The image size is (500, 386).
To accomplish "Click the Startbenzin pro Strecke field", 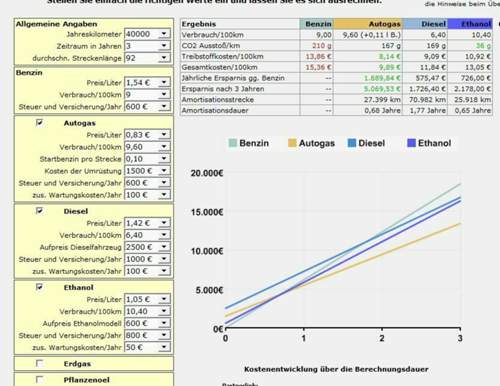I will [x=147, y=159].
